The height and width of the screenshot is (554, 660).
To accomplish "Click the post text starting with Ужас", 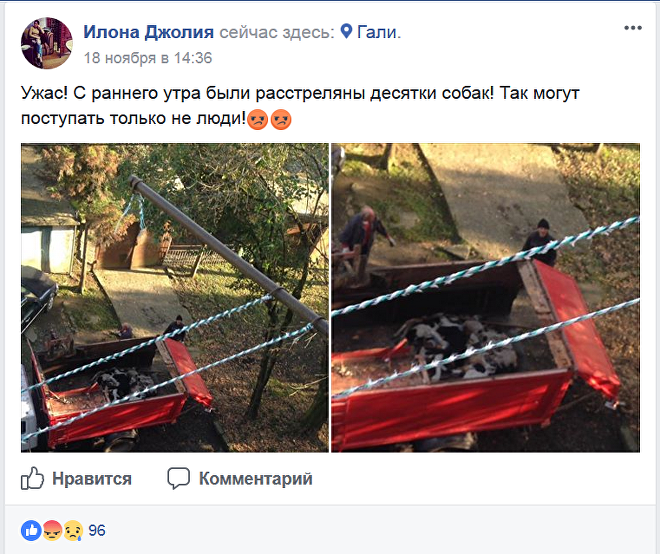I will coord(300,106).
